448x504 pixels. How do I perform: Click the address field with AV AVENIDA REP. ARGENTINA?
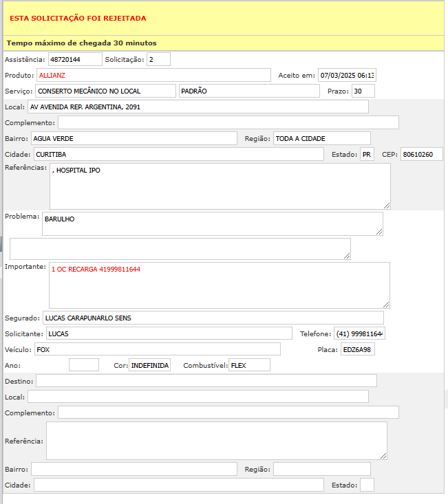pyautogui.click(x=198, y=107)
